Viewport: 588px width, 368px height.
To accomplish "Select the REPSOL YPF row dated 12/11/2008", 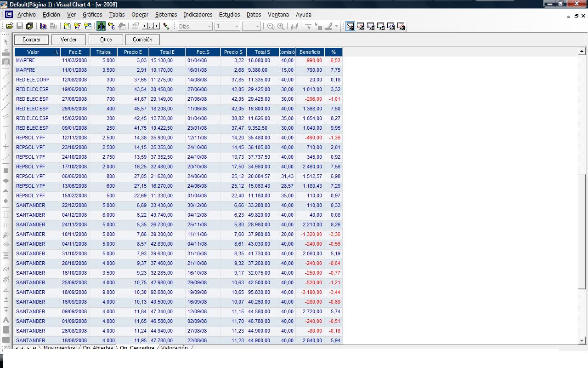I will click(178, 138).
